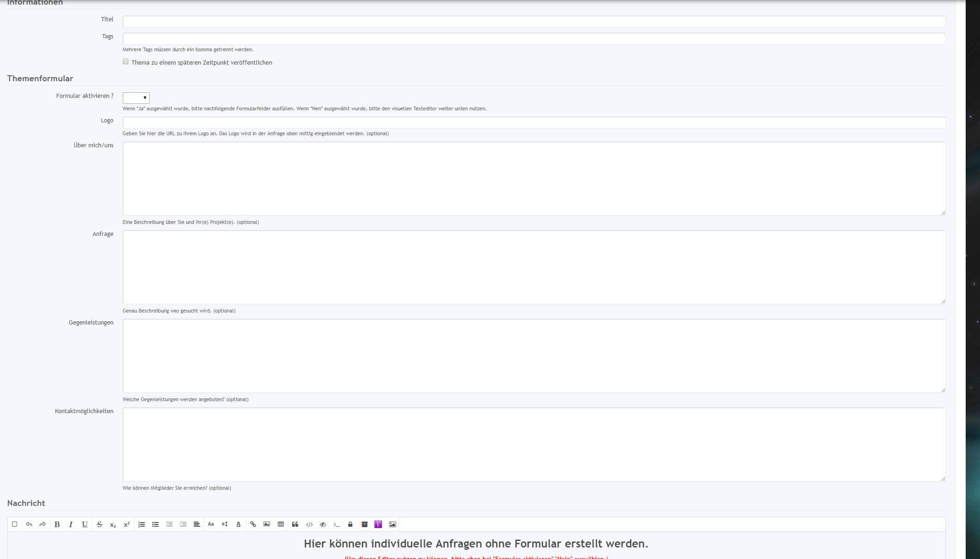This screenshot has height=559, width=980.
Task: Insert a table into the message
Action: (x=281, y=524)
